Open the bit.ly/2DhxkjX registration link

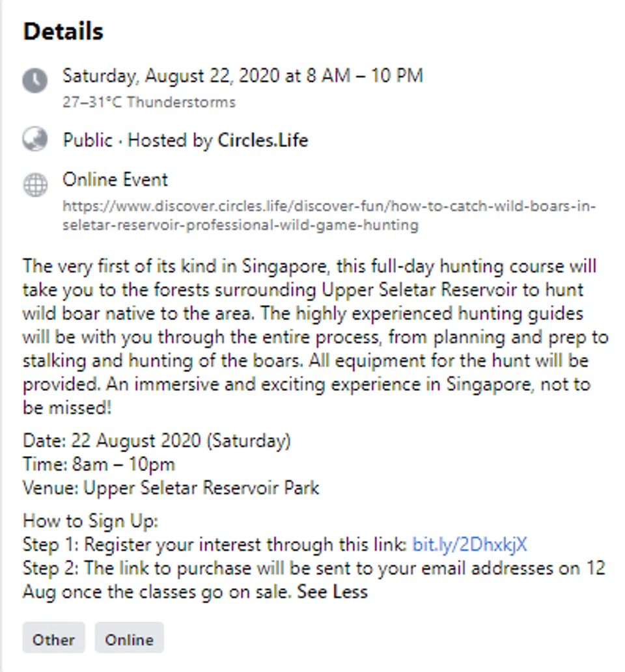[469, 544]
